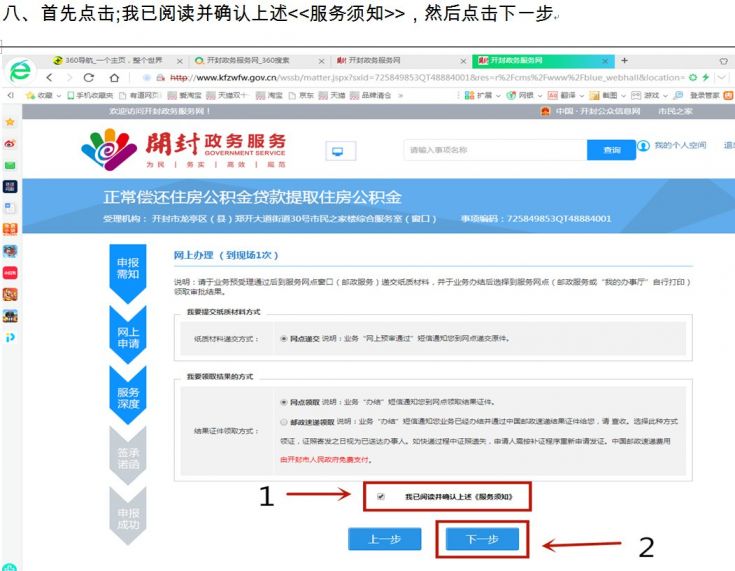
Task: Open the 游戏 dropdown arrow
Action: coord(665,96)
